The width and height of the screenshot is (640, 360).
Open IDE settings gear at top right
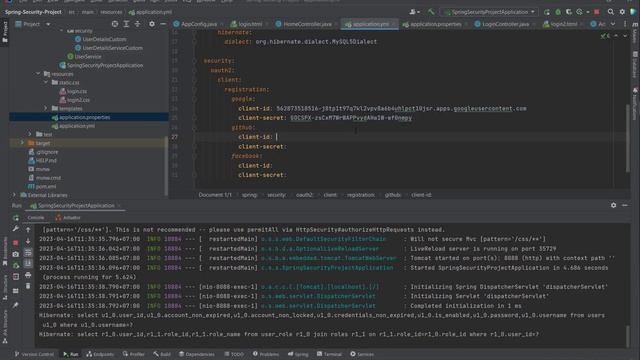[622, 12]
